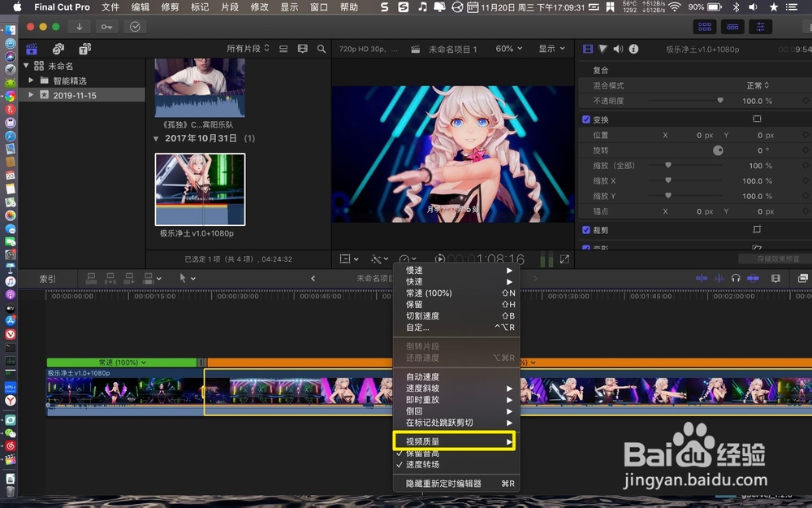812x508 pixels.
Task: Toggle the browser panel layout button
Action: click(x=704, y=27)
